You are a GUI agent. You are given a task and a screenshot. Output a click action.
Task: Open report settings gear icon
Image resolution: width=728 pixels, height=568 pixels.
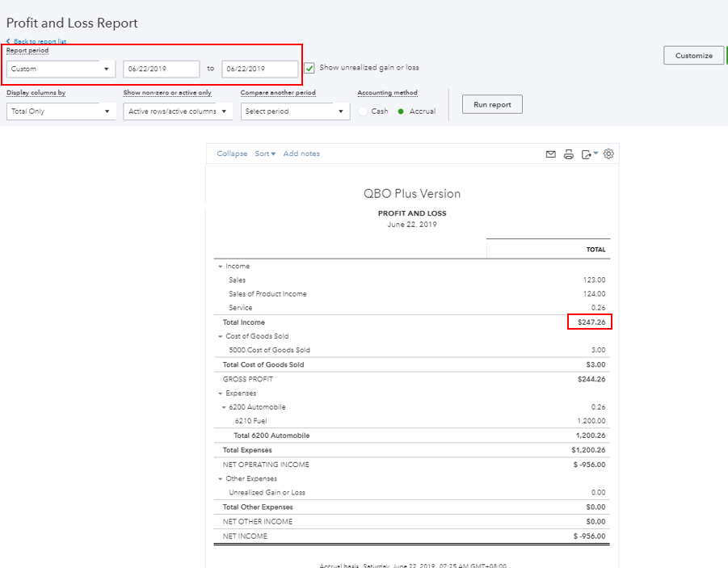(x=608, y=154)
